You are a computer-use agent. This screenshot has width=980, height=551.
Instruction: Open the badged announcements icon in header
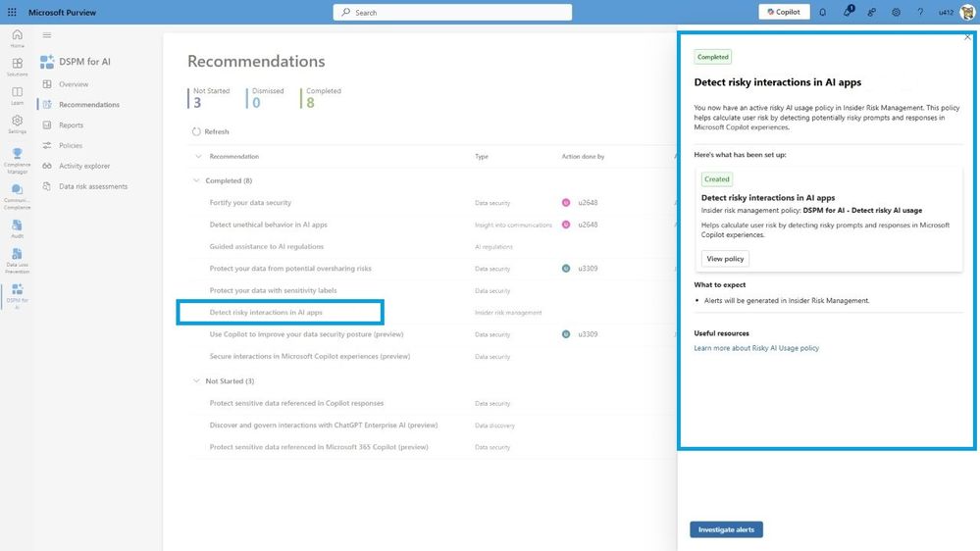click(x=848, y=12)
